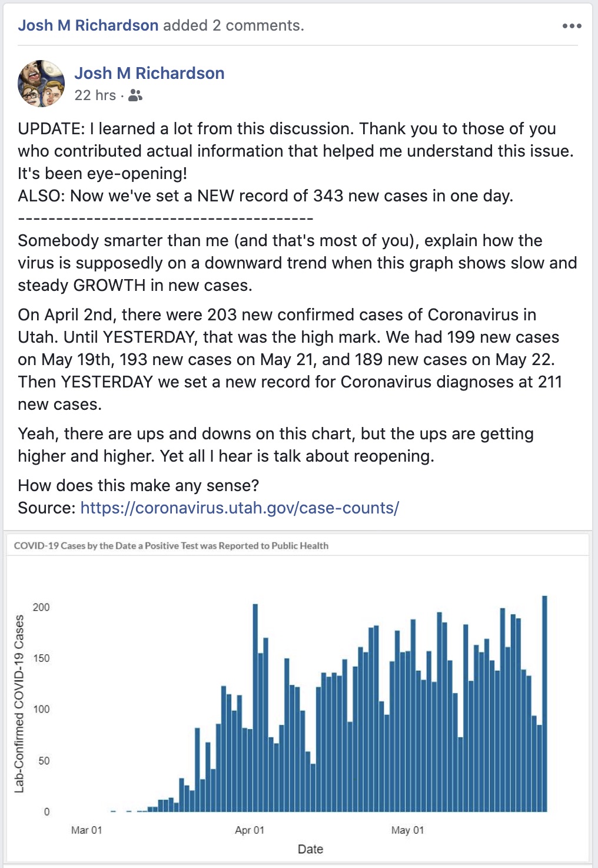Click the "May 01" x-axis label

407,830
